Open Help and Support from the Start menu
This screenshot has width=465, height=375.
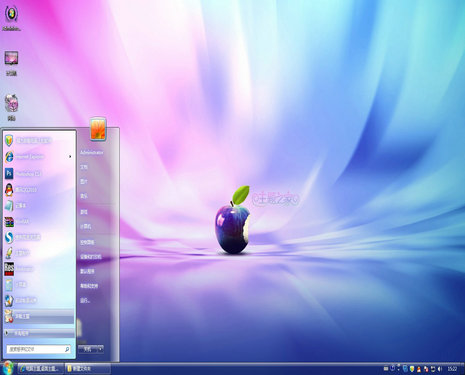[x=89, y=286]
